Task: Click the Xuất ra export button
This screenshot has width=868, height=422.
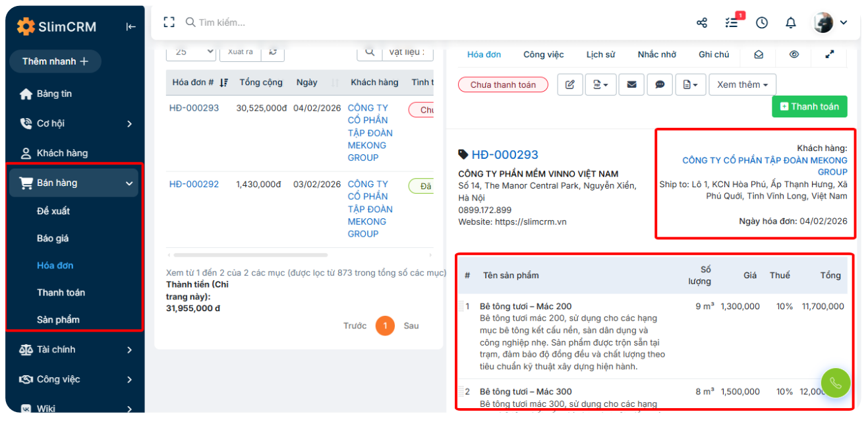Action: [x=240, y=51]
